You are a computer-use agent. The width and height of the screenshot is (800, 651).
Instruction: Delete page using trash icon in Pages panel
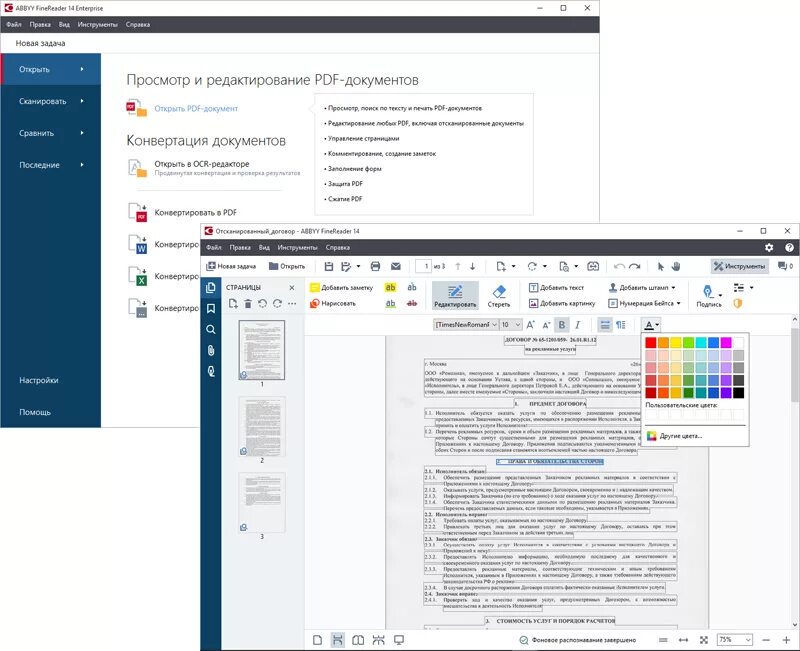pyautogui.click(x=248, y=304)
